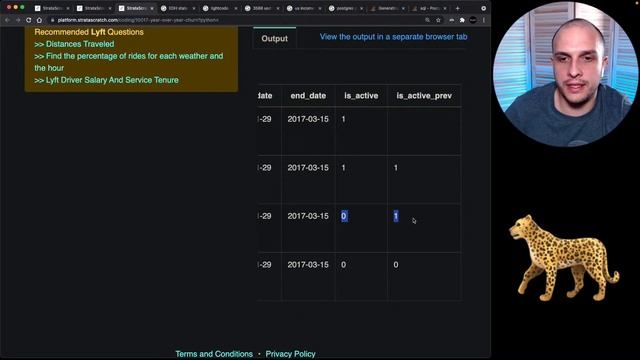Click is_active value 0 in the last row
The image size is (640, 360).
point(343,265)
